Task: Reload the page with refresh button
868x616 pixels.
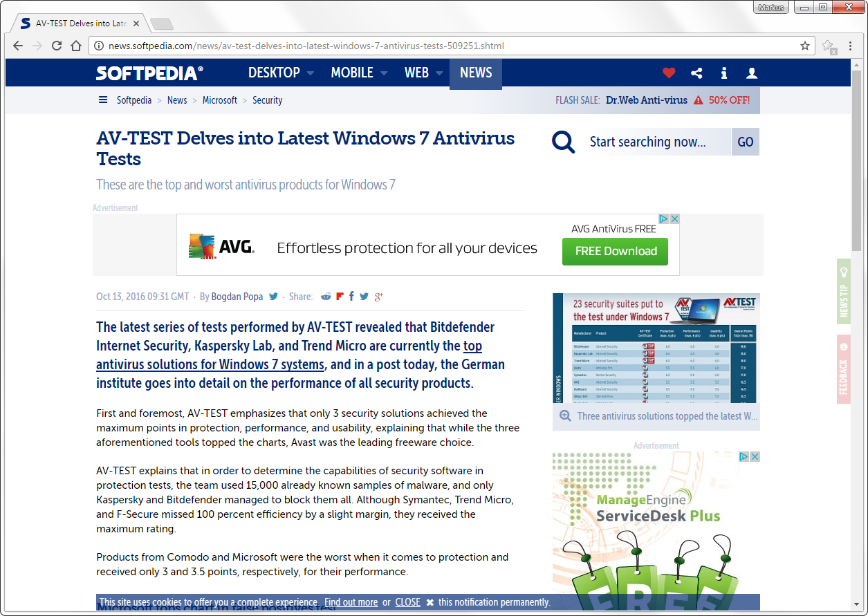Action: click(x=57, y=46)
